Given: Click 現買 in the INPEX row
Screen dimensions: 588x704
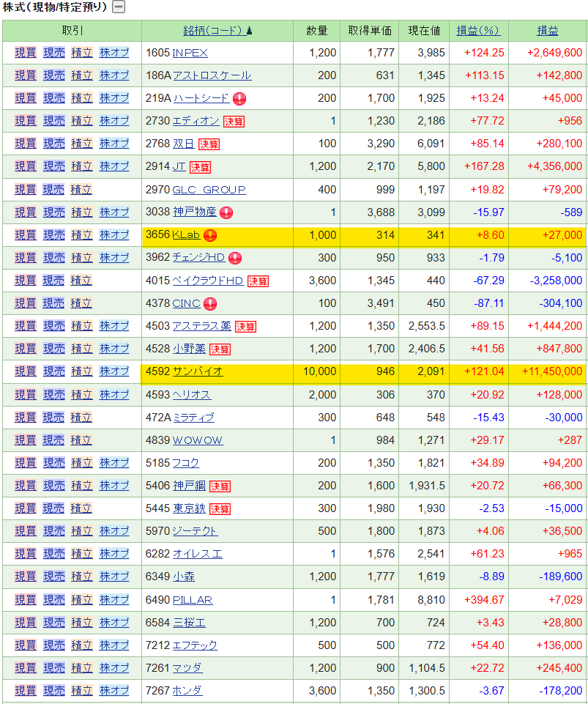Looking at the screenshot, I should pyautogui.click(x=26, y=53).
